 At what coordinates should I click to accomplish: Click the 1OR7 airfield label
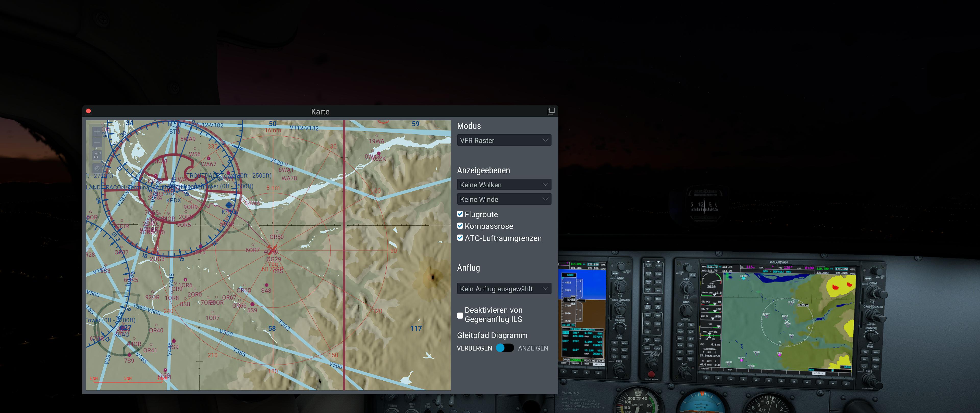click(x=213, y=318)
